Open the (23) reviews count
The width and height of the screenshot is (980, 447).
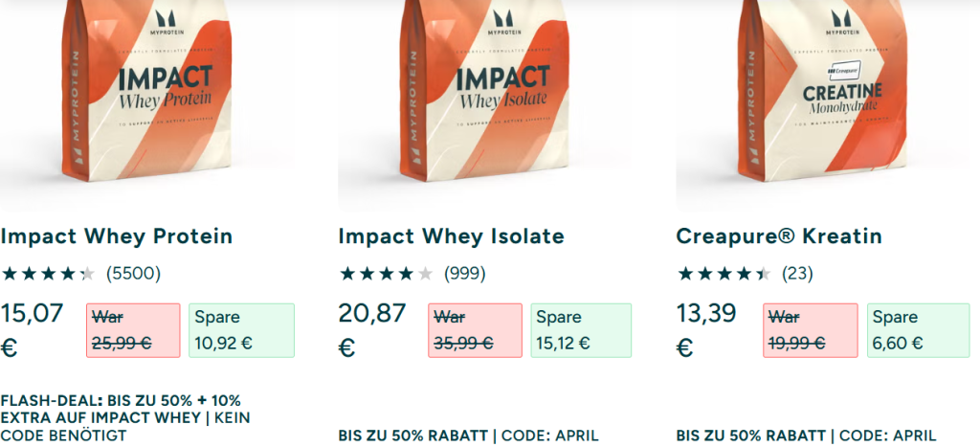click(x=797, y=274)
